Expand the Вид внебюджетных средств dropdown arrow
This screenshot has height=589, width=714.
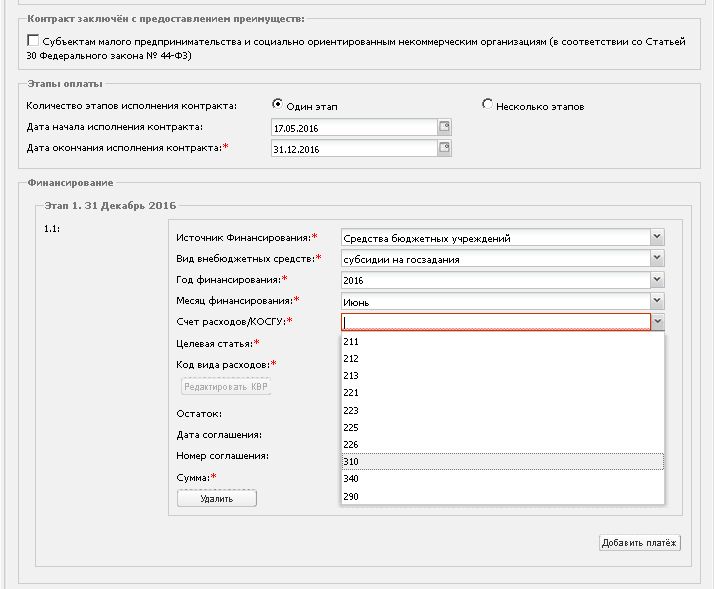tap(657, 258)
